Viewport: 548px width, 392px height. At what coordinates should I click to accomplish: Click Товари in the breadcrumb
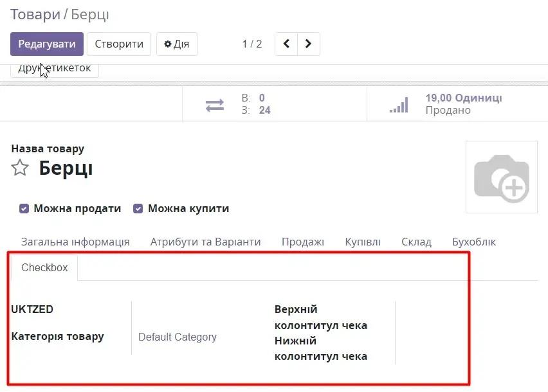pyautogui.click(x=36, y=13)
